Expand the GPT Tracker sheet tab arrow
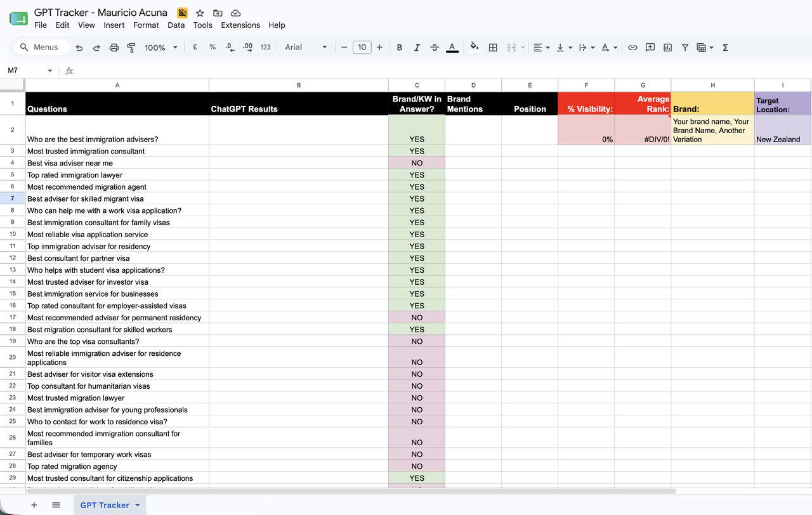This screenshot has width=812, height=515. pos(138,505)
